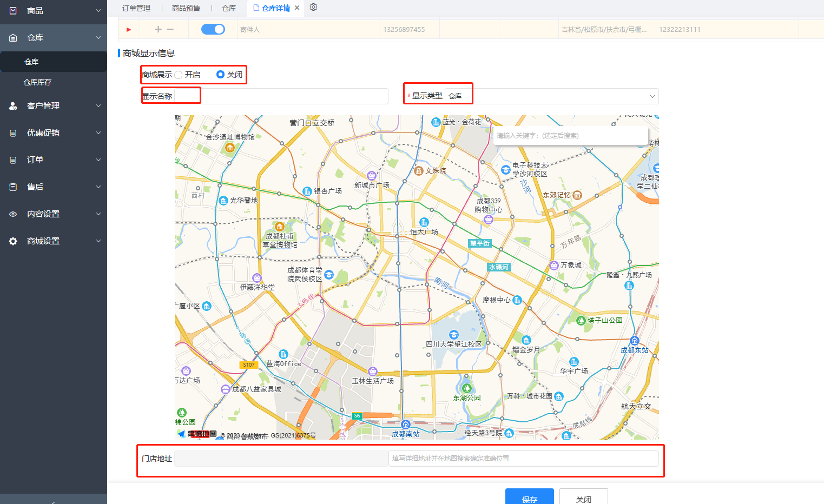Screen dimensions: 824x504
Task: Select 关闭 radio for 商城展示
Action: (220, 75)
